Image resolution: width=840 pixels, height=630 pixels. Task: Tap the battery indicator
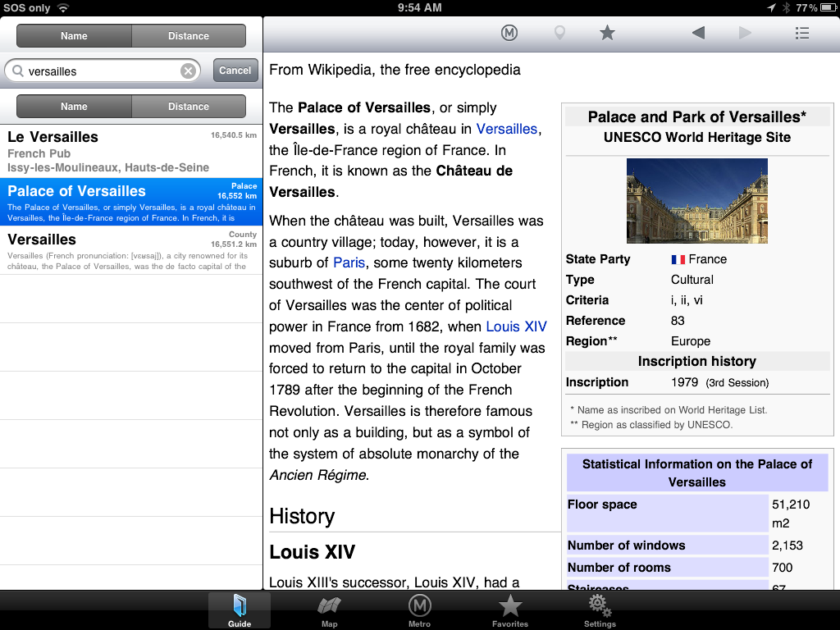tap(829, 7)
